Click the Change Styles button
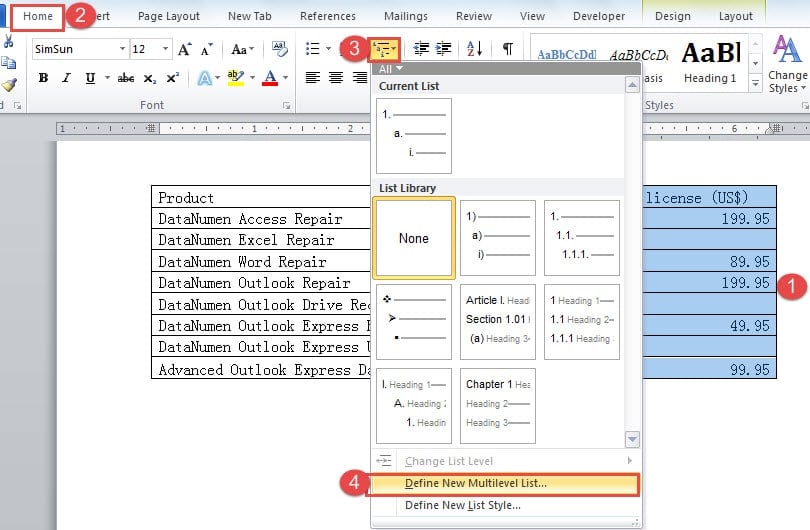Screen dimensions: 810x530 point(787,64)
